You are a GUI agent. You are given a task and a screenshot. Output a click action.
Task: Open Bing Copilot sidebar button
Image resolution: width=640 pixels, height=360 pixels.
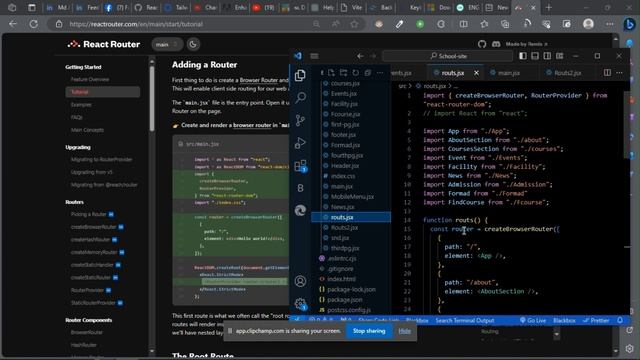coord(629,24)
